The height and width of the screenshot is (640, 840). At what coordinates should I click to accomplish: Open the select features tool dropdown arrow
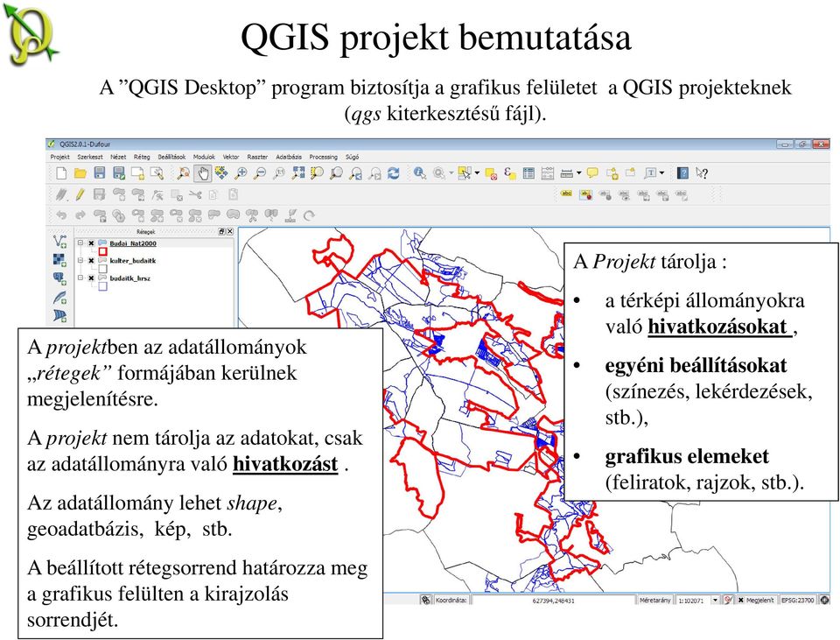(477, 173)
